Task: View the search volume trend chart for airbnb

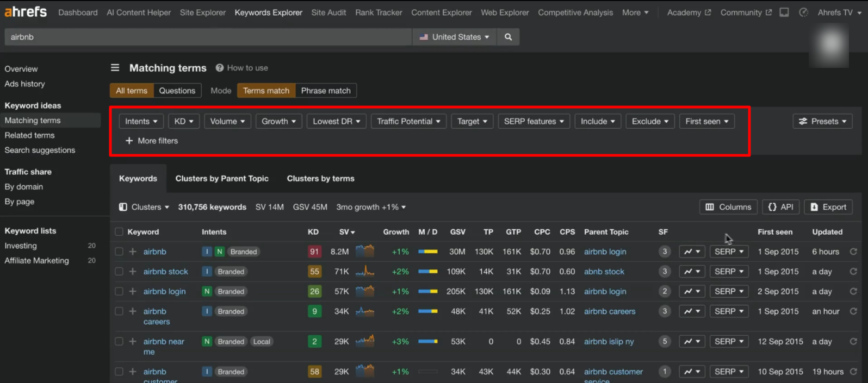Action: [365, 251]
